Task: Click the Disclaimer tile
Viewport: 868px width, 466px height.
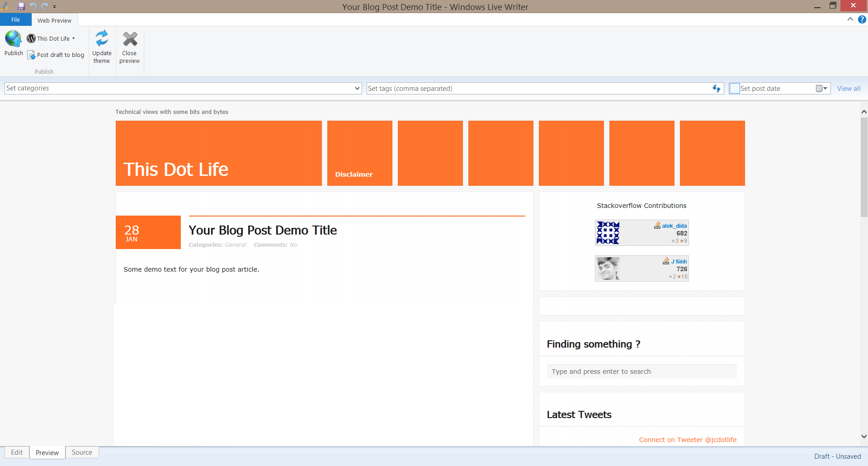Action: coord(360,153)
